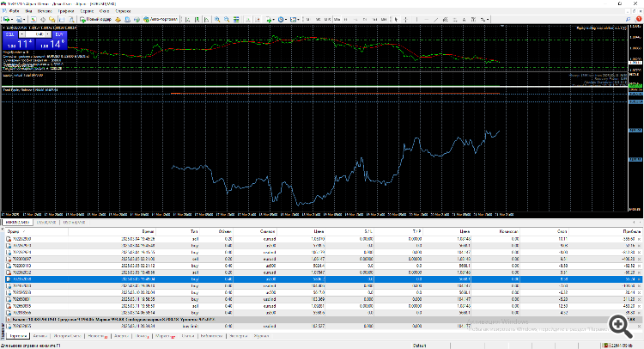Viewport: 644px width, 349px height.
Task: Open the new chart icon
Action: [8, 17]
